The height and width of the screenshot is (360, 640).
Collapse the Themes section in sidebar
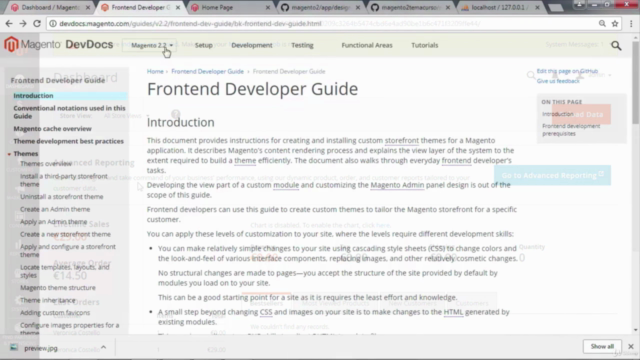9,154
